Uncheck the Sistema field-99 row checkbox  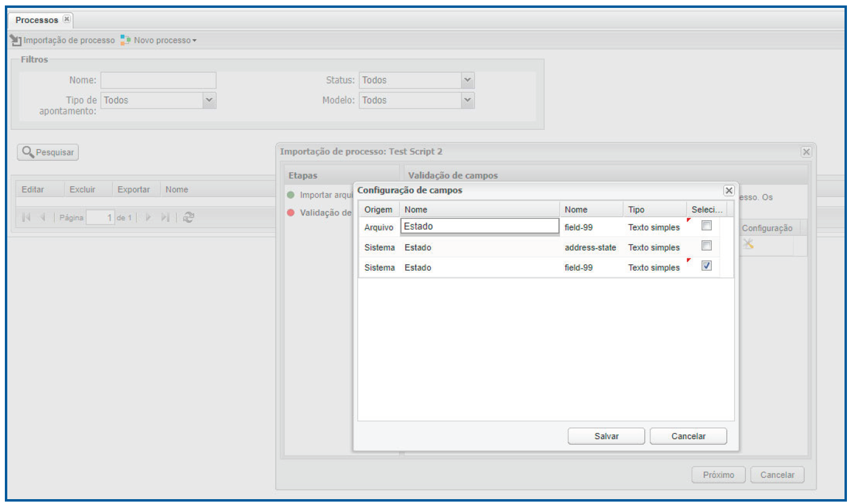pyautogui.click(x=706, y=266)
